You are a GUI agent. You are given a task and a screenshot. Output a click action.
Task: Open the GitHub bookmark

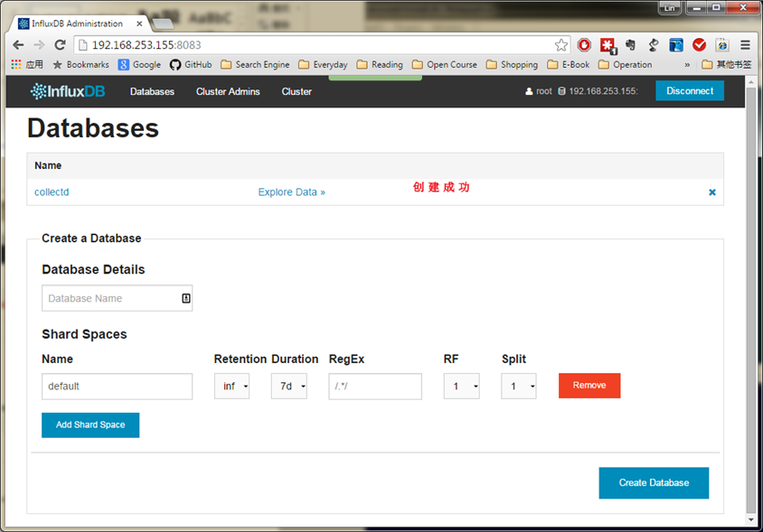click(x=191, y=65)
